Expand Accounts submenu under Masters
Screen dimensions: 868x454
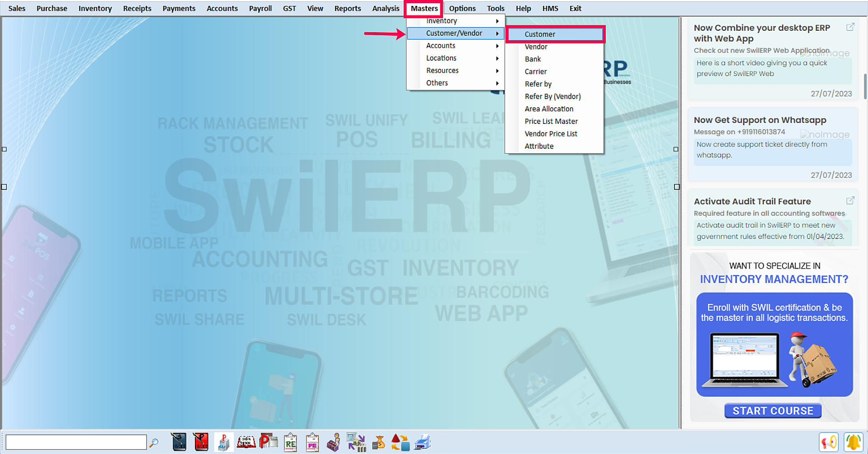click(456, 46)
